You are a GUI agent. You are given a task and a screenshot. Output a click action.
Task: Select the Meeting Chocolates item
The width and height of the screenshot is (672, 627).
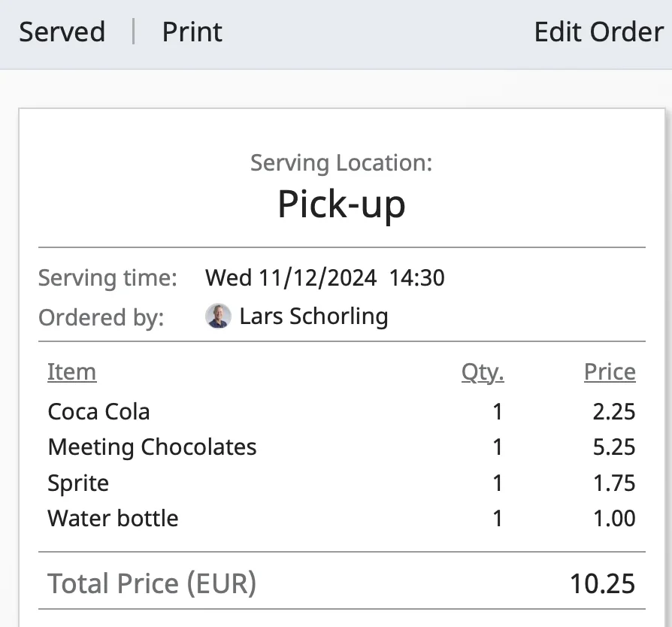point(152,447)
